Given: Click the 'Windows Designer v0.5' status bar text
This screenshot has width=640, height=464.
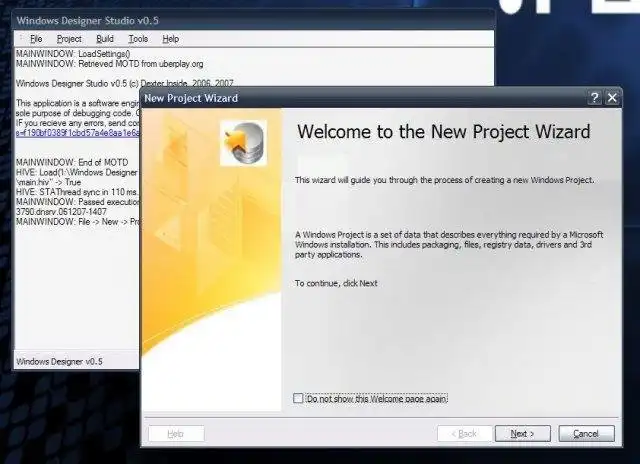Looking at the screenshot, I should (60, 362).
